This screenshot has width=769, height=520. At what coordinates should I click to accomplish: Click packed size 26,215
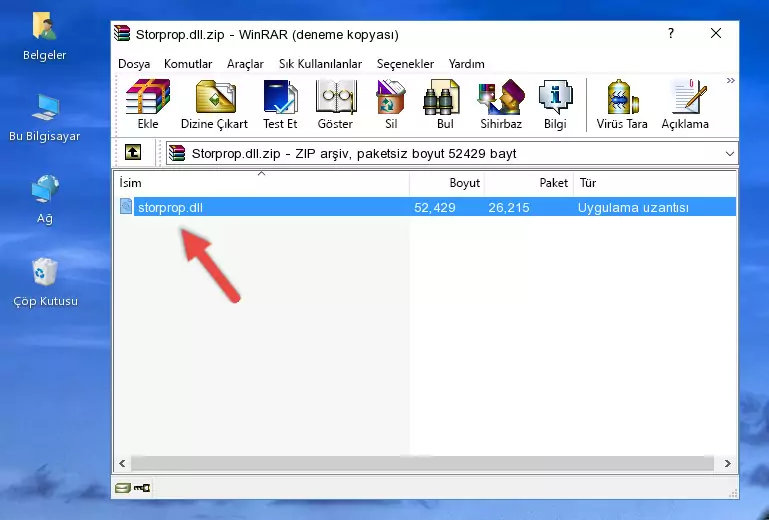tap(509, 208)
